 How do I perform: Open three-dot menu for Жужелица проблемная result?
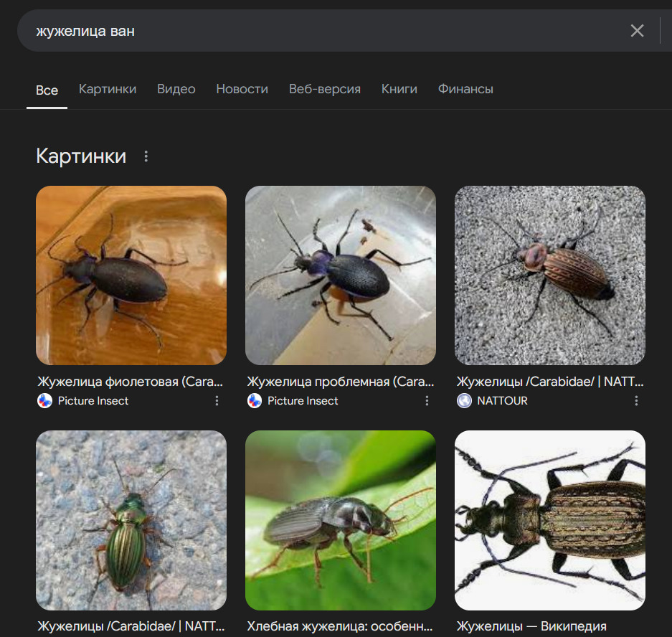[427, 401]
